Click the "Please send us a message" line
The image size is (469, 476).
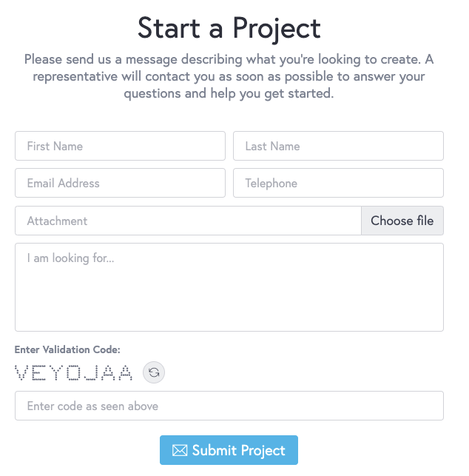click(x=229, y=60)
